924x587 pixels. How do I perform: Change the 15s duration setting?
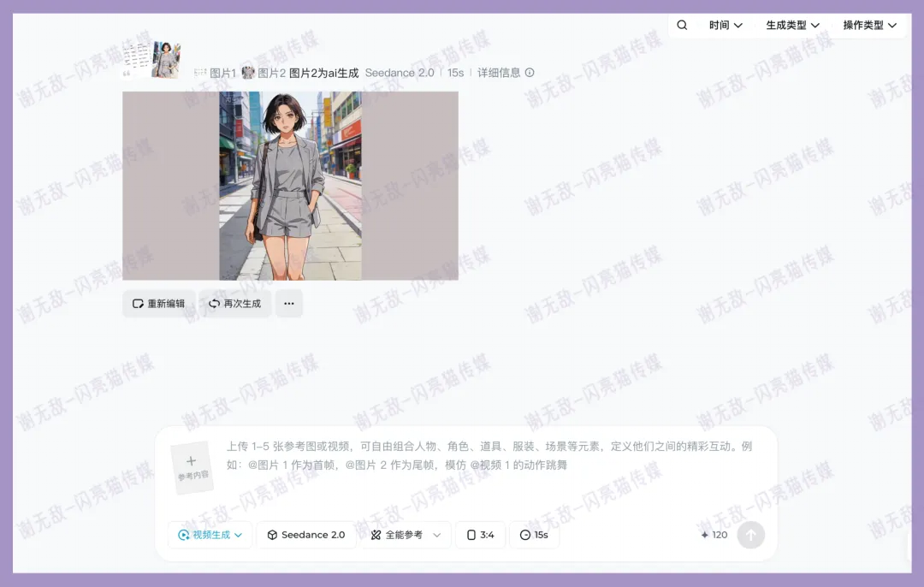(x=534, y=535)
